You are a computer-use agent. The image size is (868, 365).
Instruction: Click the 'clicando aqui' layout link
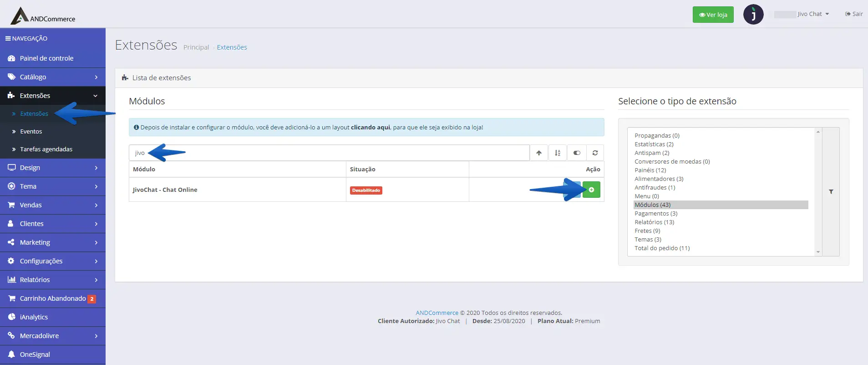(370, 128)
